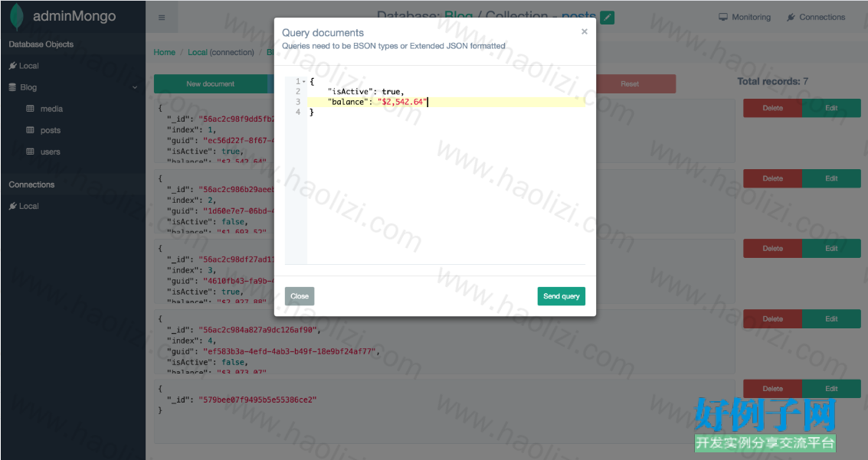The width and height of the screenshot is (868, 460).
Task: Fold the JSON block at line 1
Action: [x=304, y=81]
